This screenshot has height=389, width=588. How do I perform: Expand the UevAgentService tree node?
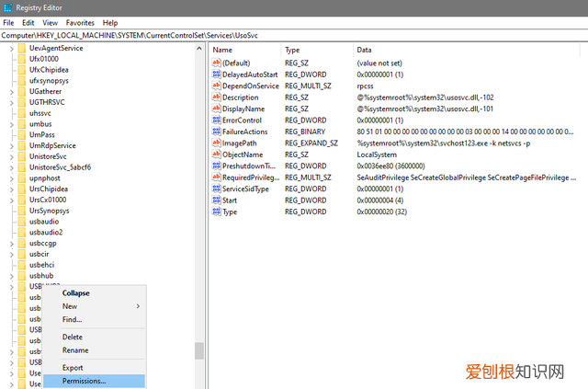point(10,49)
